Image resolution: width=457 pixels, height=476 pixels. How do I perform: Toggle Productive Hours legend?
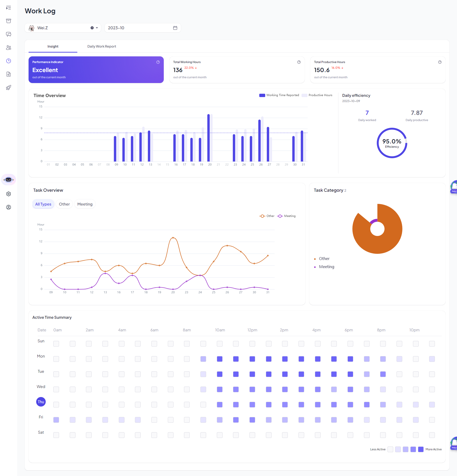(317, 95)
